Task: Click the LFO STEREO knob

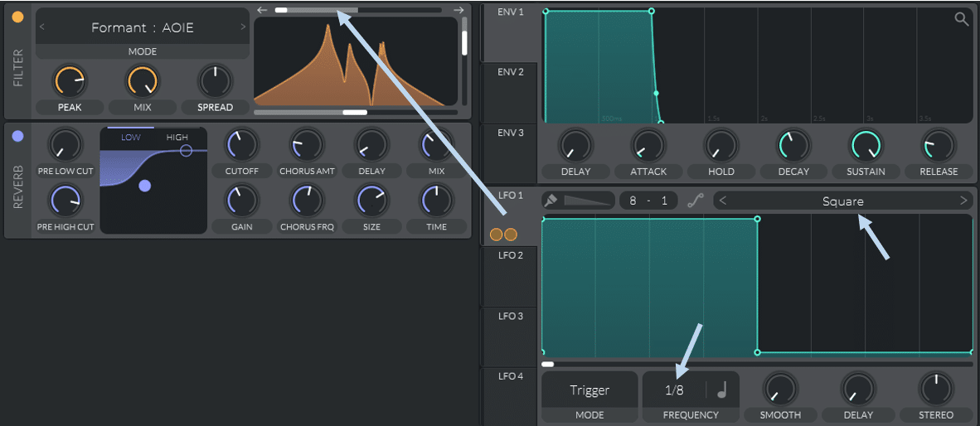Action: coord(935,389)
